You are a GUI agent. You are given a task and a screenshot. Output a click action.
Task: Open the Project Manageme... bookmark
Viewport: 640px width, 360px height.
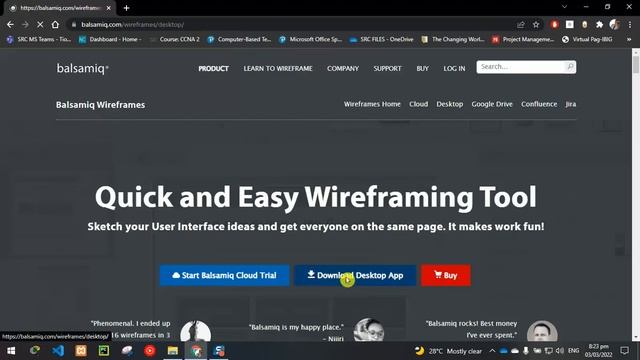coord(524,39)
